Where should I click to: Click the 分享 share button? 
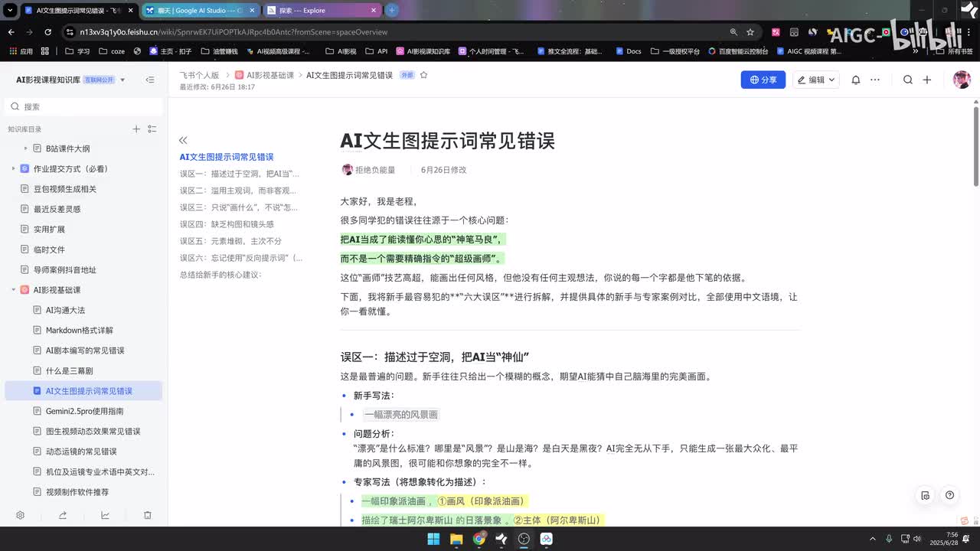pos(763,80)
